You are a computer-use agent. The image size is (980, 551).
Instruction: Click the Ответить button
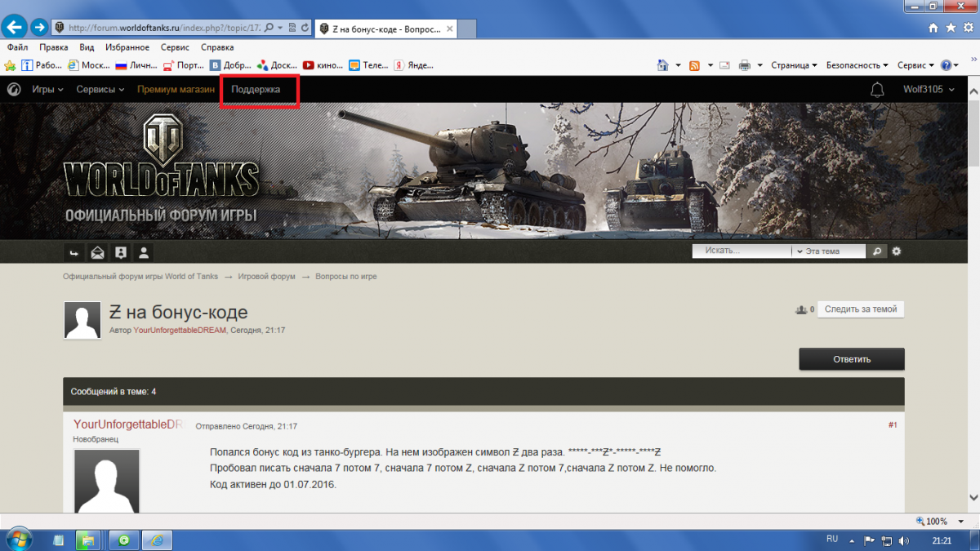(852, 359)
